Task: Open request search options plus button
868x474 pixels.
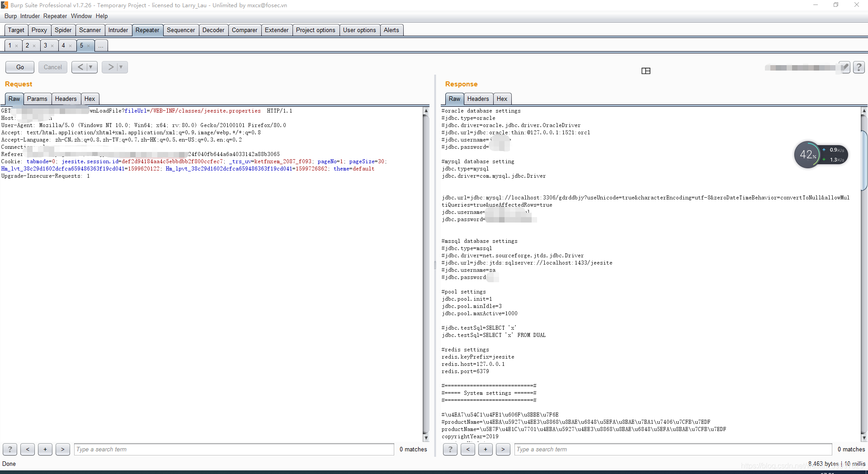Action: [x=45, y=449]
